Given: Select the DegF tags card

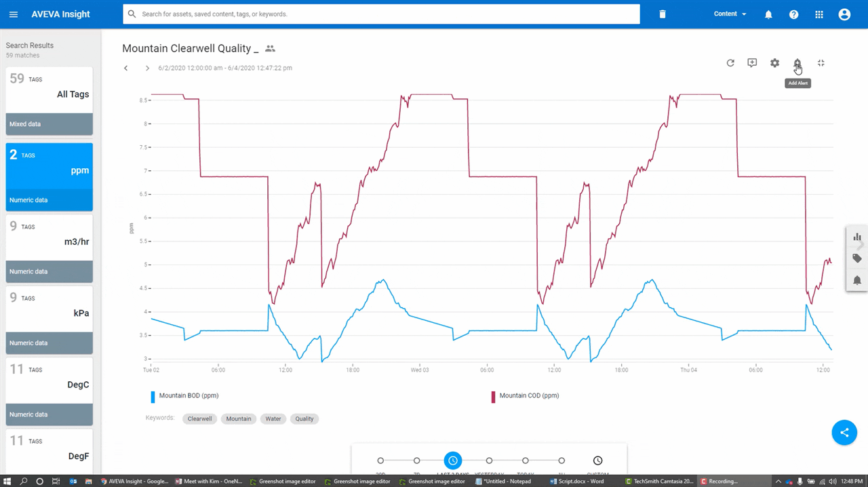Looking at the screenshot, I should [50, 451].
